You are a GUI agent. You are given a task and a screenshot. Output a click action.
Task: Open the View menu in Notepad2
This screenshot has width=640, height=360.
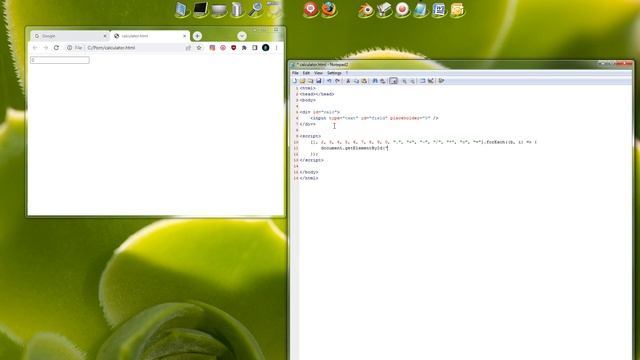click(318, 73)
